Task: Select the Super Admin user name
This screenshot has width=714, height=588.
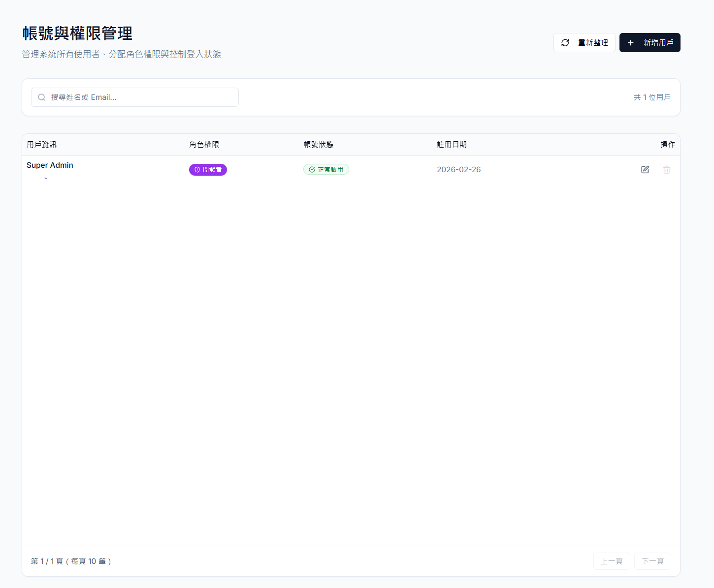Action: 50,165
